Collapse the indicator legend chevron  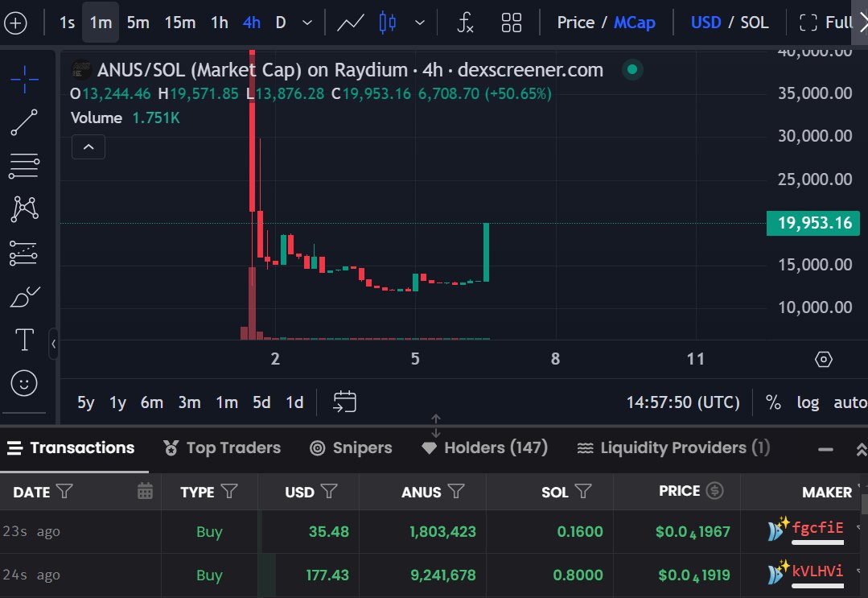(88, 147)
